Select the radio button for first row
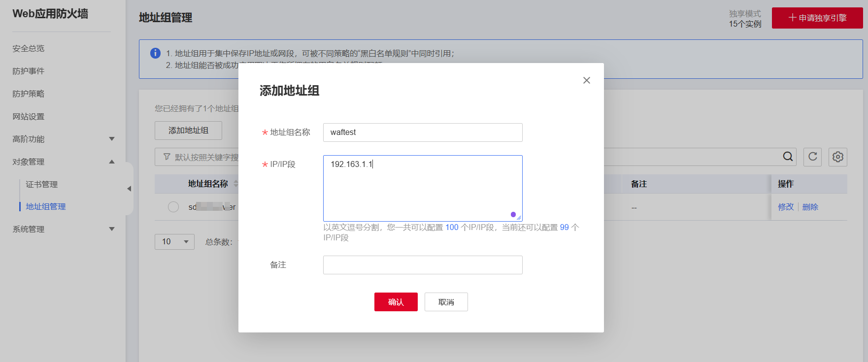The image size is (868, 362). click(173, 207)
